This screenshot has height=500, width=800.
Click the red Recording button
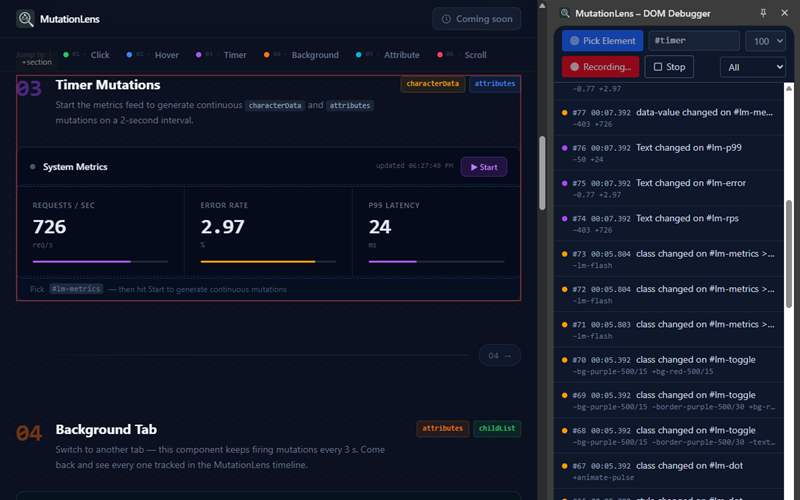601,67
